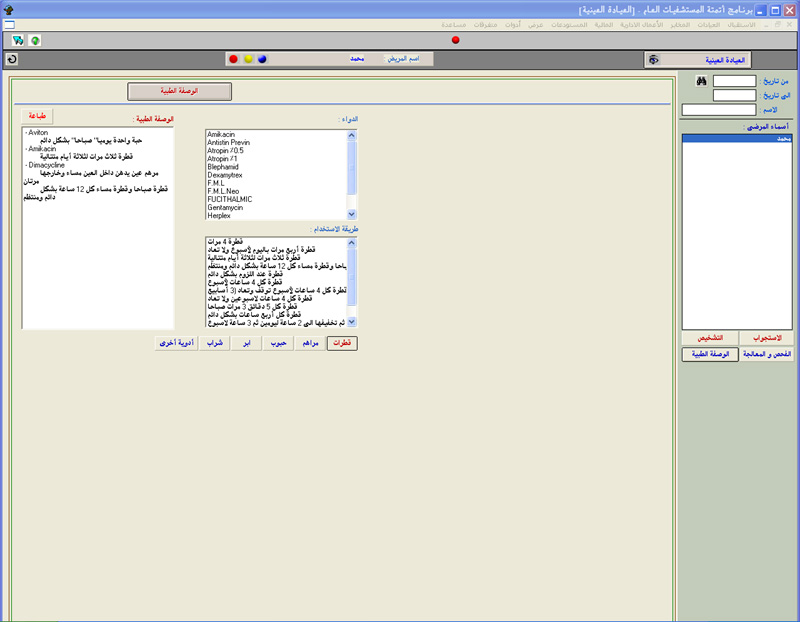Click the green globe toolbar icon

36,40
